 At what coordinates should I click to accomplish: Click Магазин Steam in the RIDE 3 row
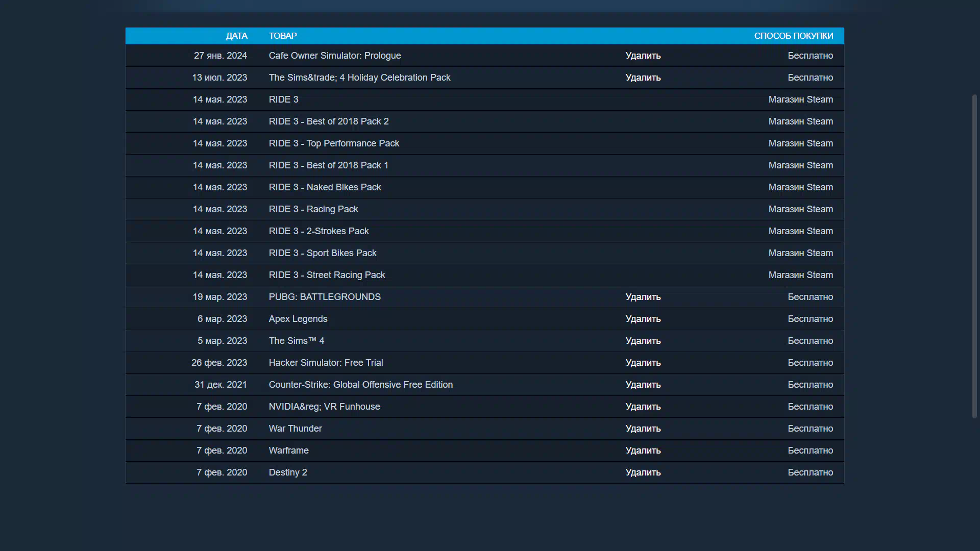pos(801,99)
